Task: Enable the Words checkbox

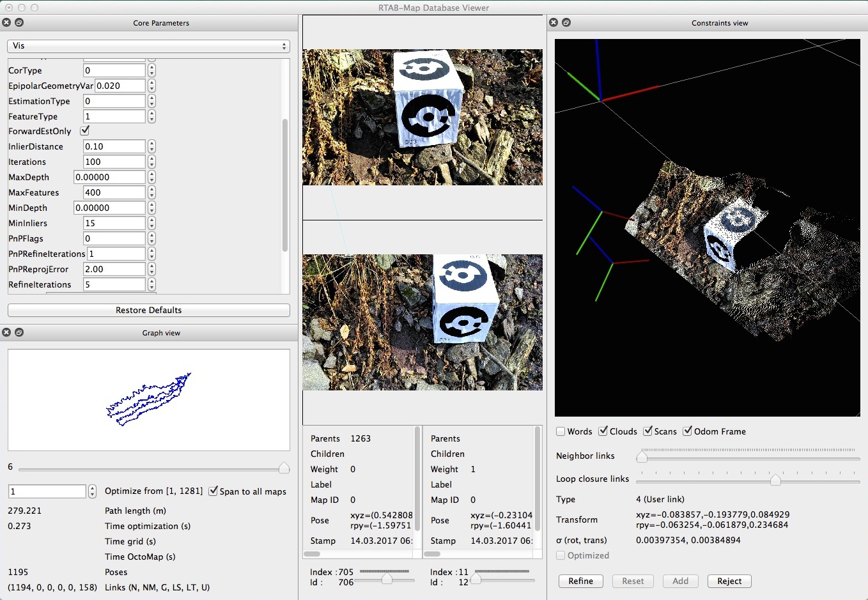Action: tap(561, 431)
